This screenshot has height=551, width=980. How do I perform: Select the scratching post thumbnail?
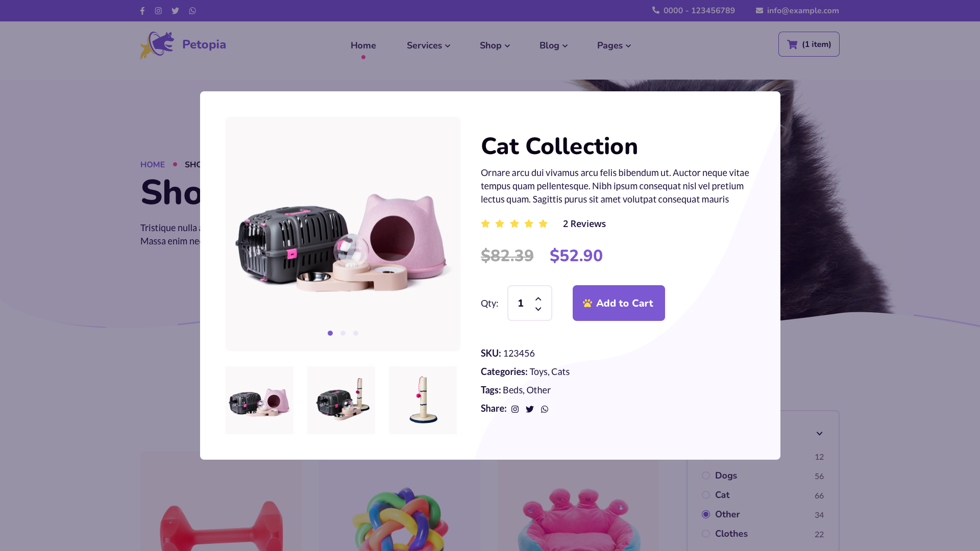click(x=423, y=400)
